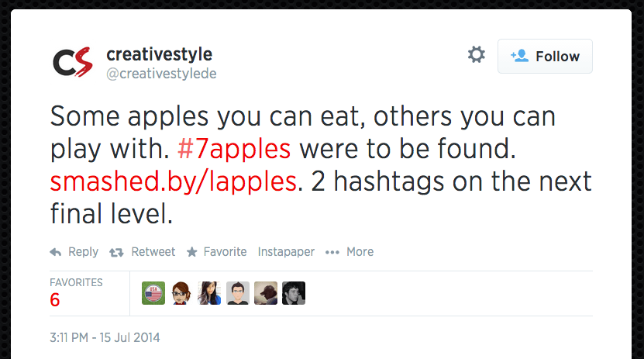Image resolution: width=644 pixels, height=359 pixels.
Task: Open the gear settings dropdown
Action: pos(476,55)
